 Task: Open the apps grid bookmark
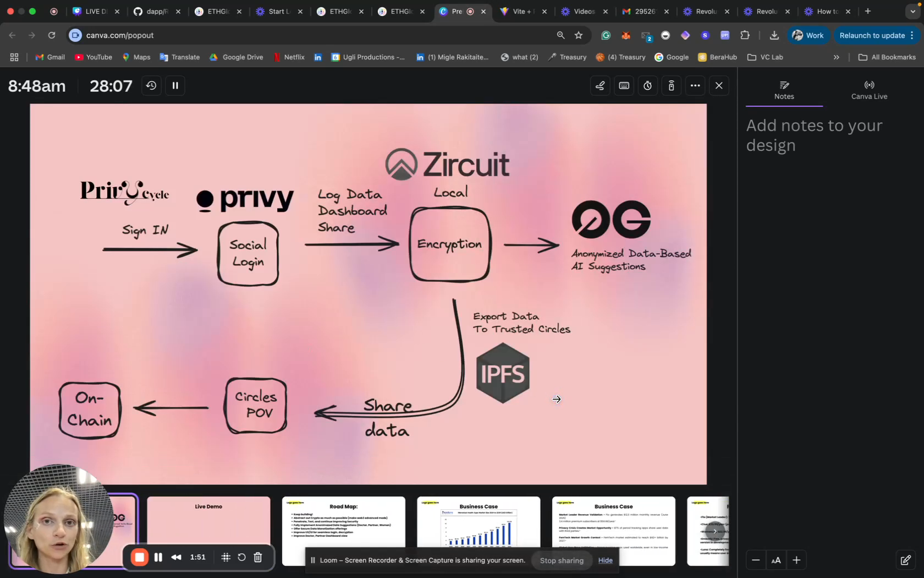coord(14,57)
